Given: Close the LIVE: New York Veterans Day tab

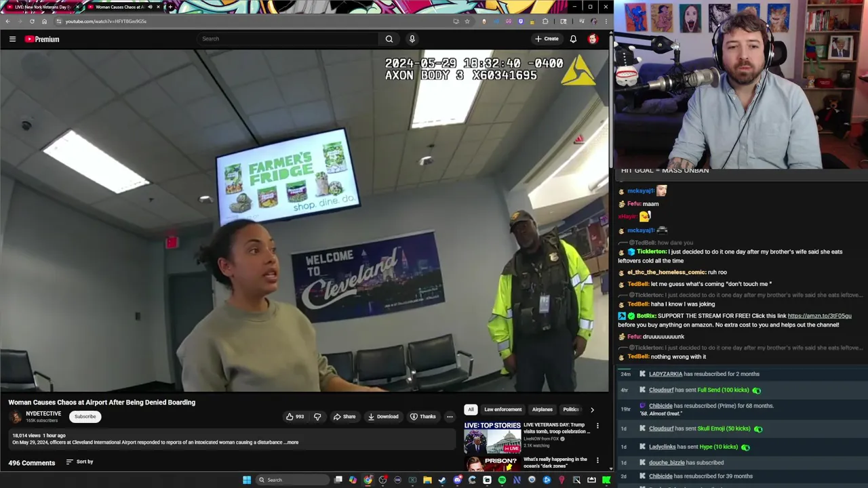Looking at the screenshot, I should (x=77, y=7).
